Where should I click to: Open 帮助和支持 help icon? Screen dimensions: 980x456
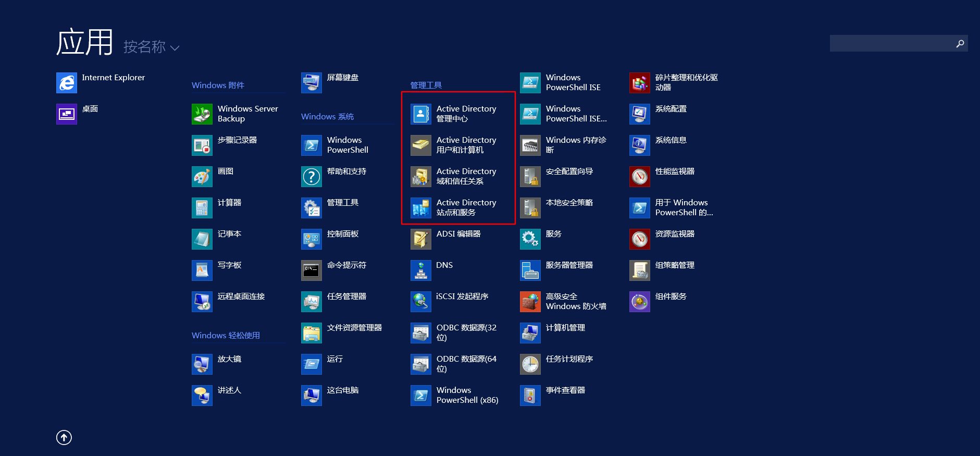312,177
